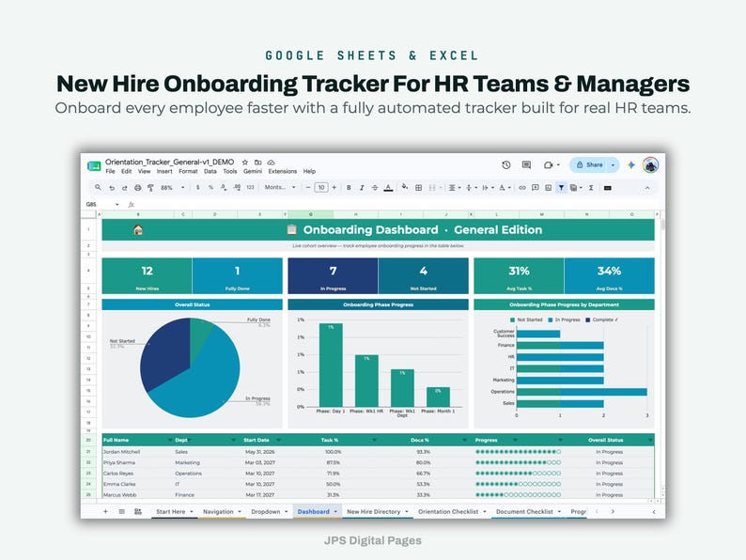Increase font size with plus button
This screenshot has width=746, height=560.
(334, 188)
